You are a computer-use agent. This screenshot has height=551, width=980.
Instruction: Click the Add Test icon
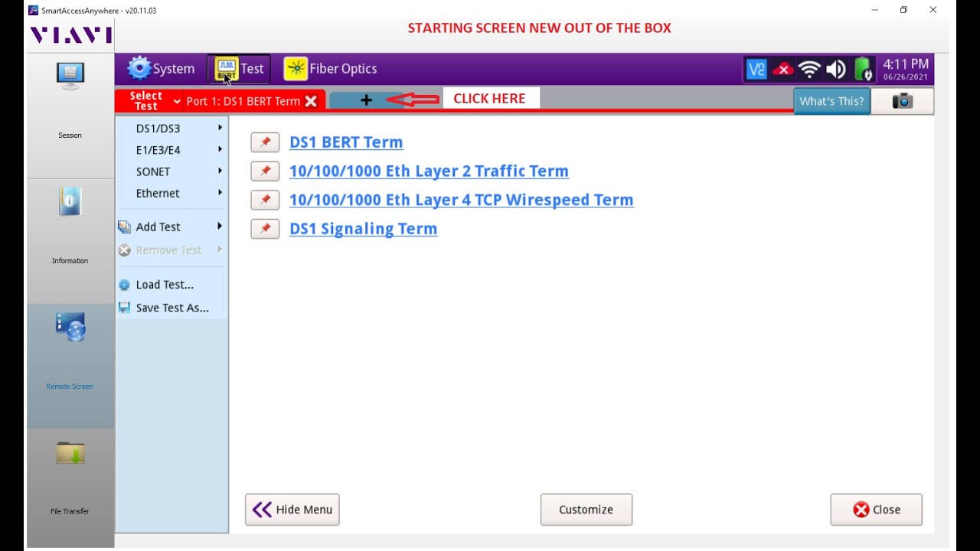click(x=124, y=227)
